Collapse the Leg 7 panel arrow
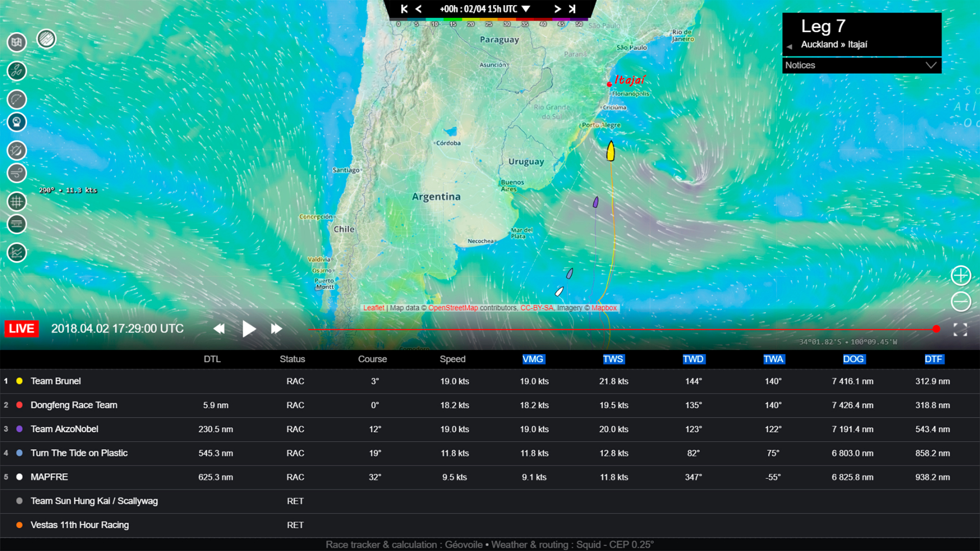This screenshot has height=551, width=980. tap(789, 46)
